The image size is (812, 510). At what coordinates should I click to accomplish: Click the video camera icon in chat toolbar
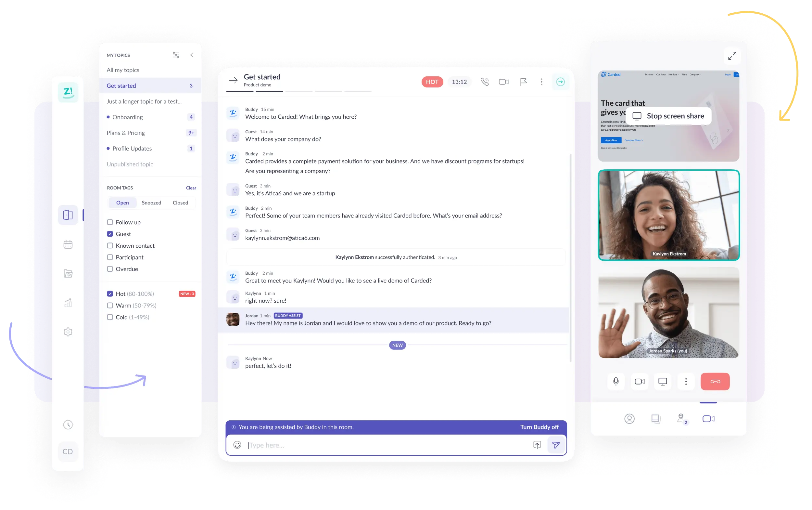503,82
